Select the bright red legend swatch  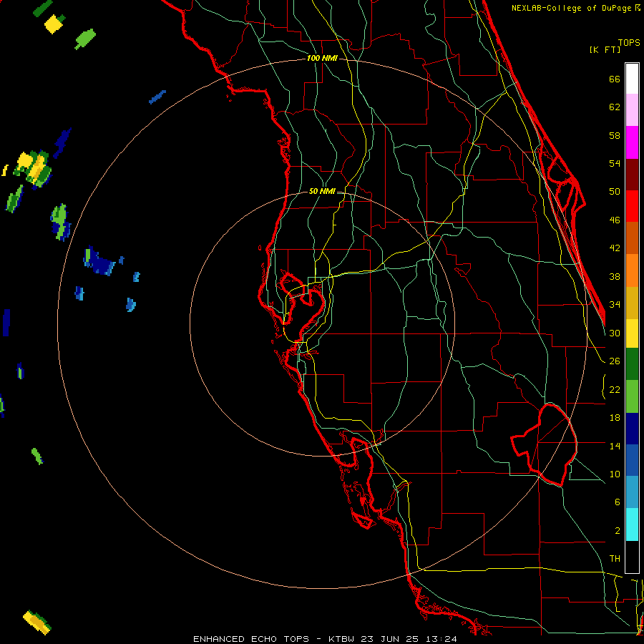[632, 206]
